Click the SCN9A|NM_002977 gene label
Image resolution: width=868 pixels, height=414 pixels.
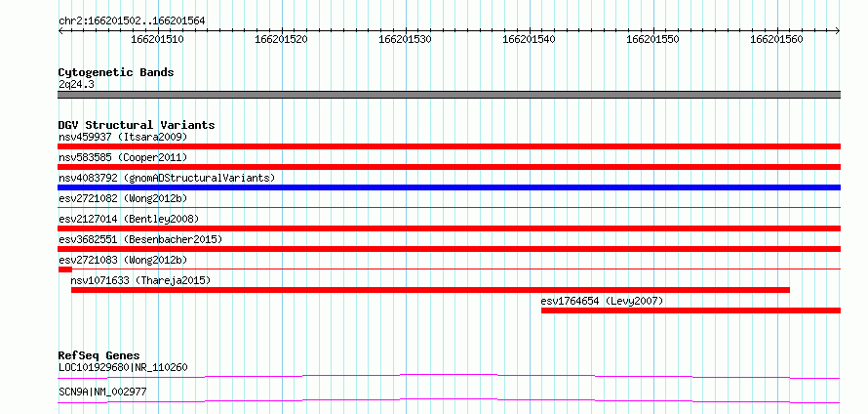point(102,392)
